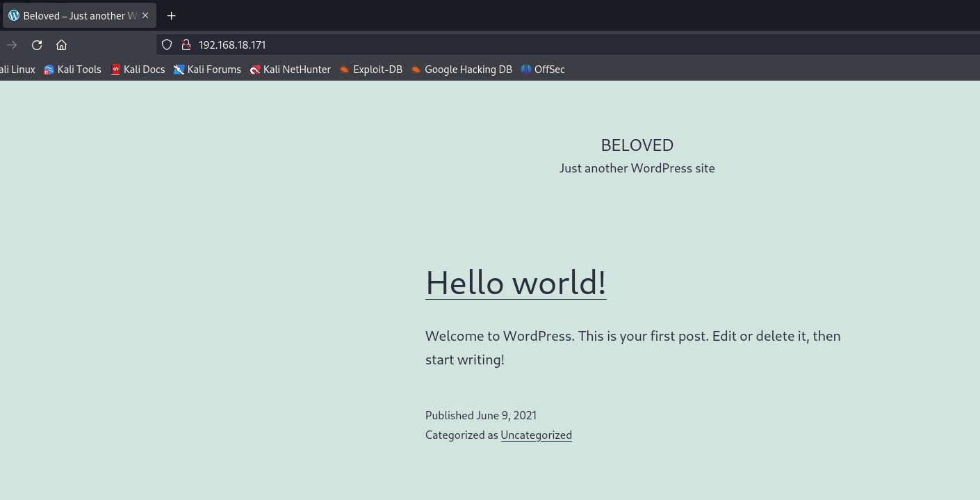Open the Hello world! post link

pyautogui.click(x=516, y=282)
